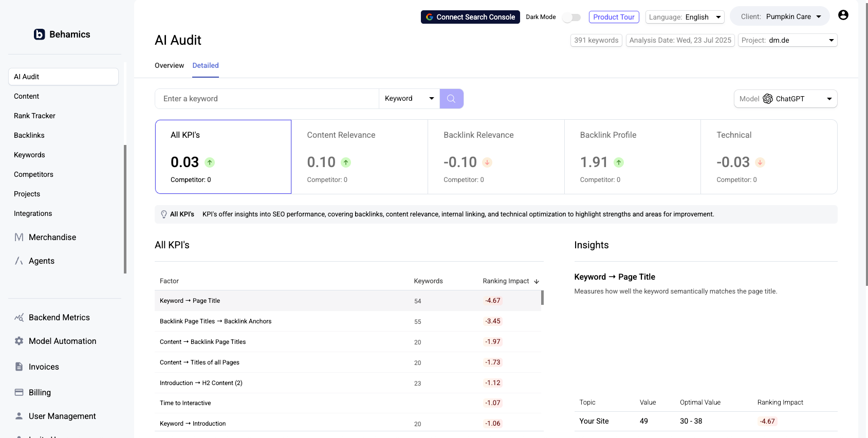Open the user account profile icon
Screen dimensions: 868x438
(843, 15)
